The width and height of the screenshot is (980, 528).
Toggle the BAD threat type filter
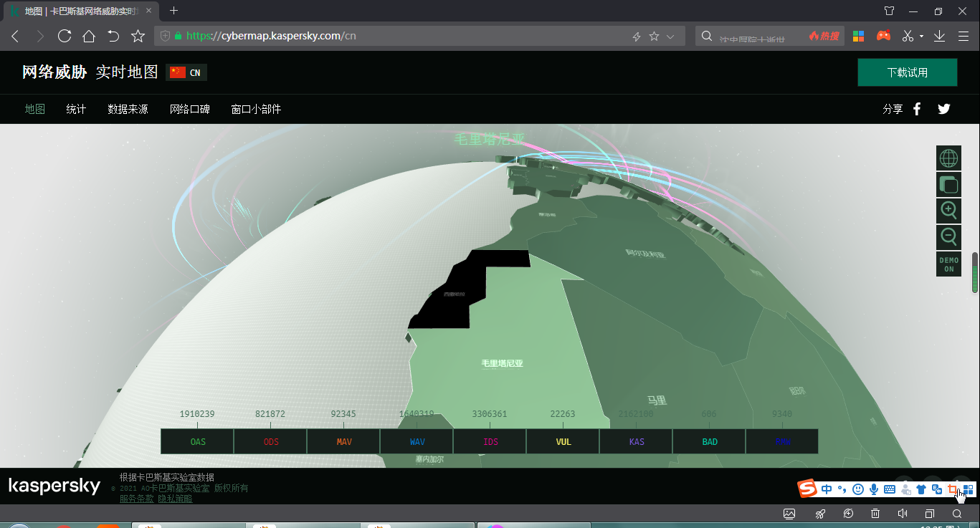point(710,441)
